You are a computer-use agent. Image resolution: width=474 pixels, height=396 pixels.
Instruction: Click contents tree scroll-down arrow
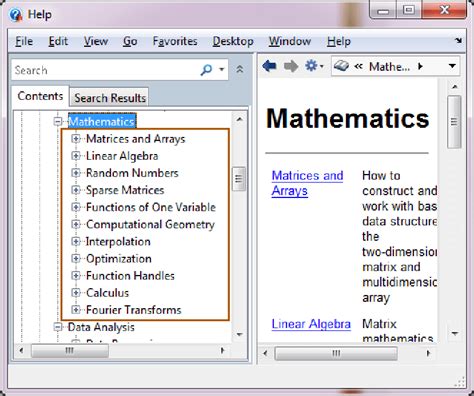[239, 334]
